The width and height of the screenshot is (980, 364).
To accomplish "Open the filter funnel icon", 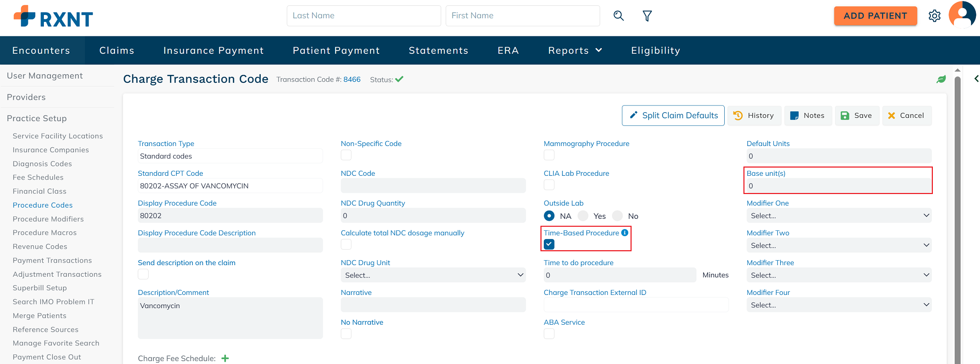I will click(647, 16).
